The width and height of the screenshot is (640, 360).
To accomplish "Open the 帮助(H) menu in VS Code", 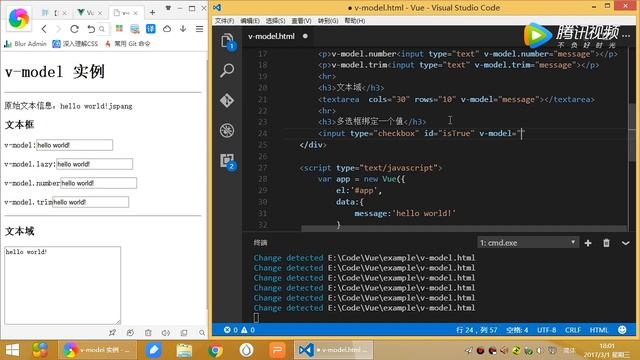I will [355, 20].
